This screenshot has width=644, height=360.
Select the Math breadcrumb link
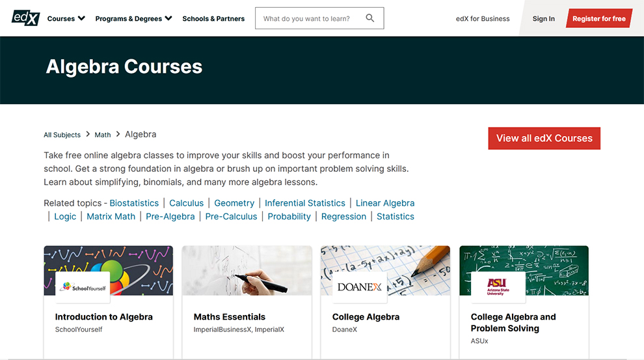click(x=103, y=135)
